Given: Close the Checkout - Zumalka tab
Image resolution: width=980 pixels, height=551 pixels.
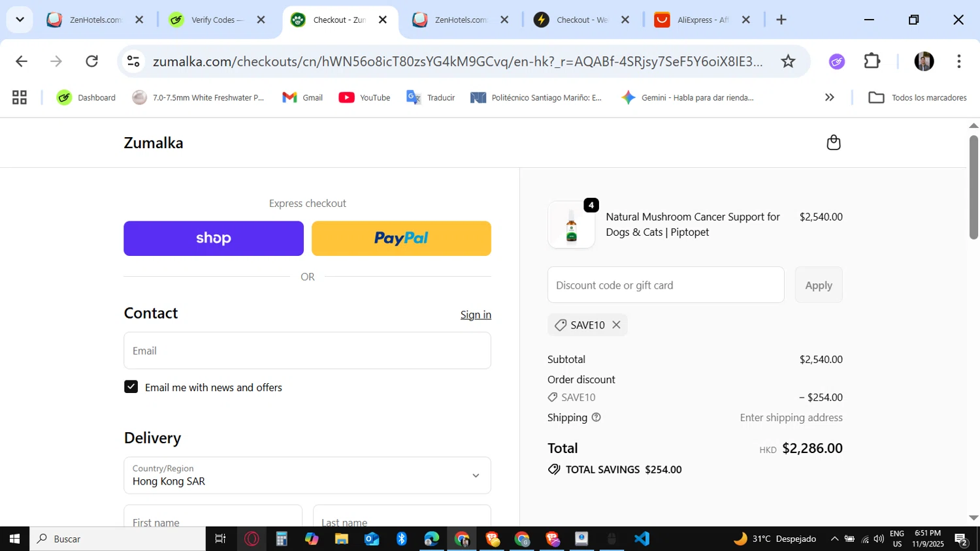Looking at the screenshot, I should point(383,20).
